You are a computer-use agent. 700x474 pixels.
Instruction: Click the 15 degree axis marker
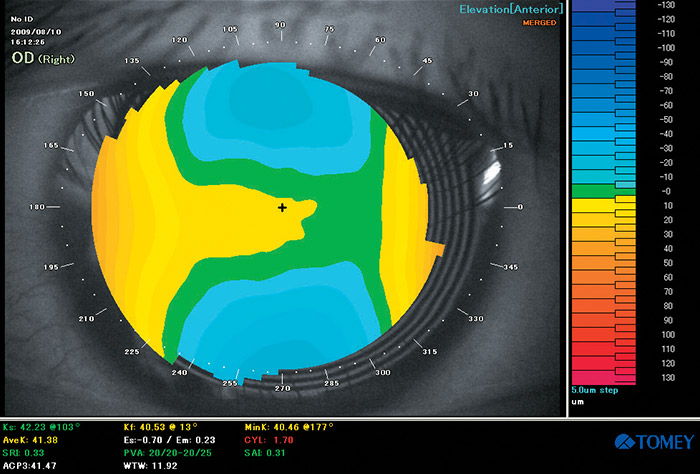point(508,146)
